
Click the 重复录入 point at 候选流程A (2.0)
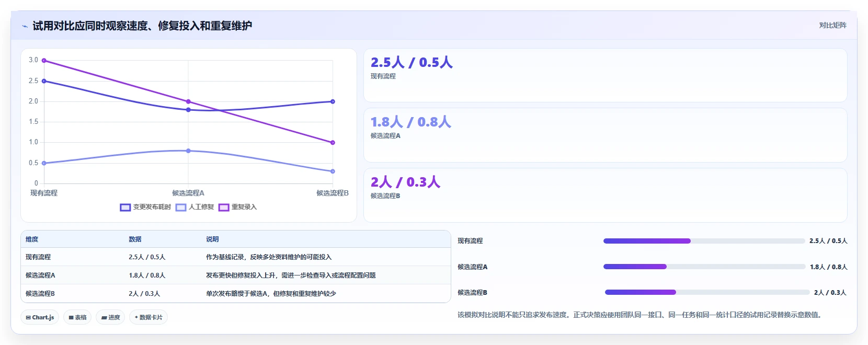(x=188, y=101)
